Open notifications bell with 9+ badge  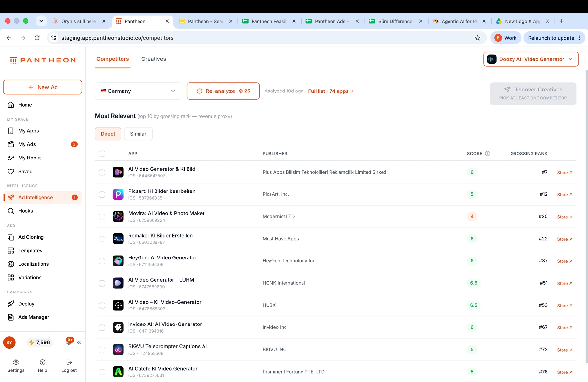(69, 342)
